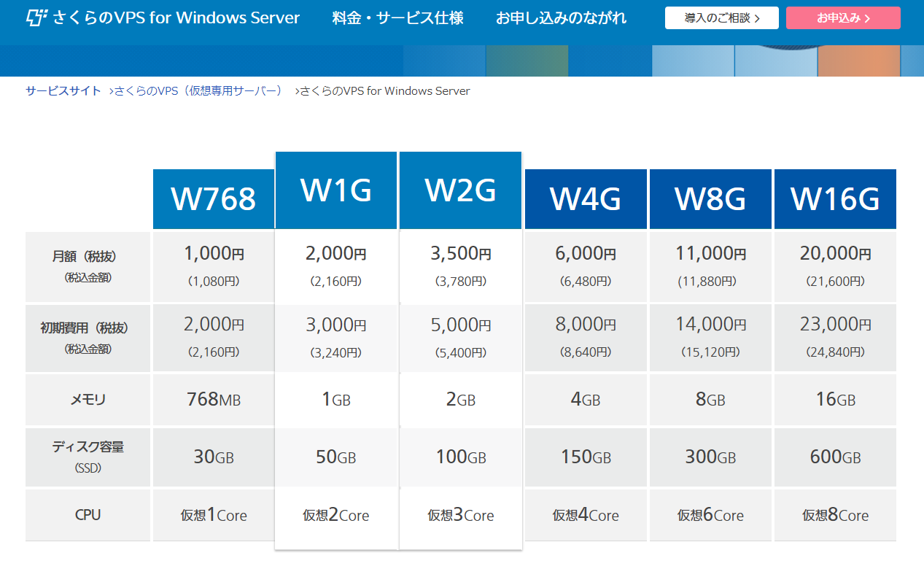Click the メモリ row label
The height and width of the screenshot is (569, 924).
coord(88,400)
